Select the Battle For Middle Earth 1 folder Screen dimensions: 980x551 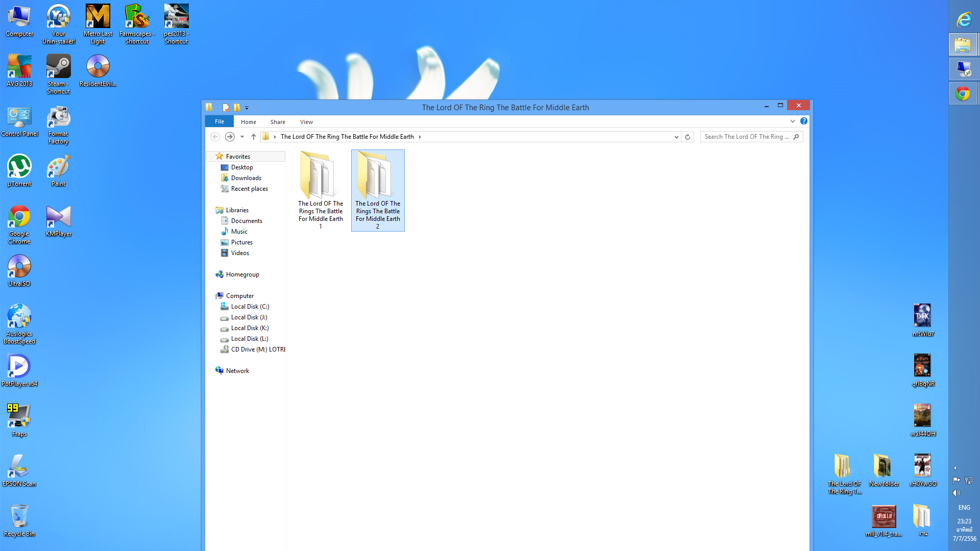321,190
